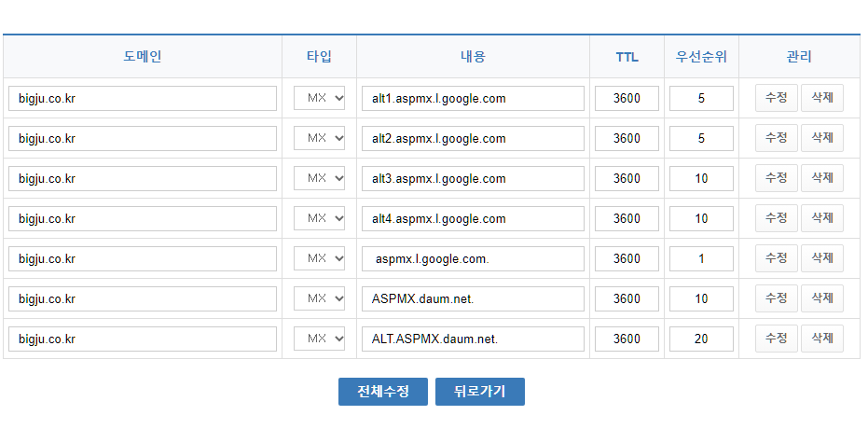Edit priority 20 field in ALT.ASPMX.daum.net. row
This screenshot has height=429, width=868.
coord(701,339)
